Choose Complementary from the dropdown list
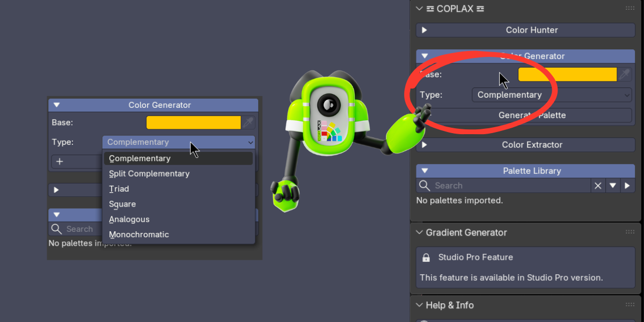Screen dimensions: 644x322 click(x=178, y=158)
